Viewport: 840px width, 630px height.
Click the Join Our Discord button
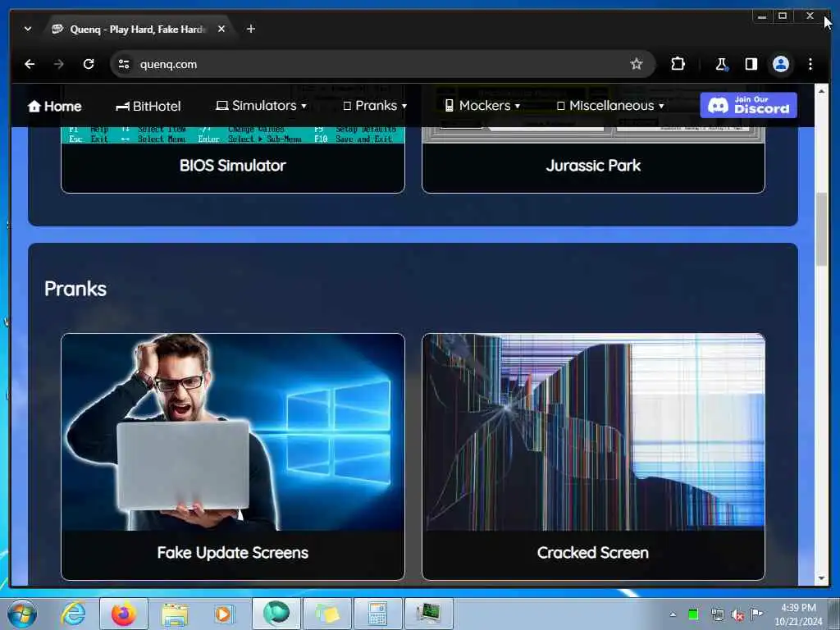click(748, 105)
